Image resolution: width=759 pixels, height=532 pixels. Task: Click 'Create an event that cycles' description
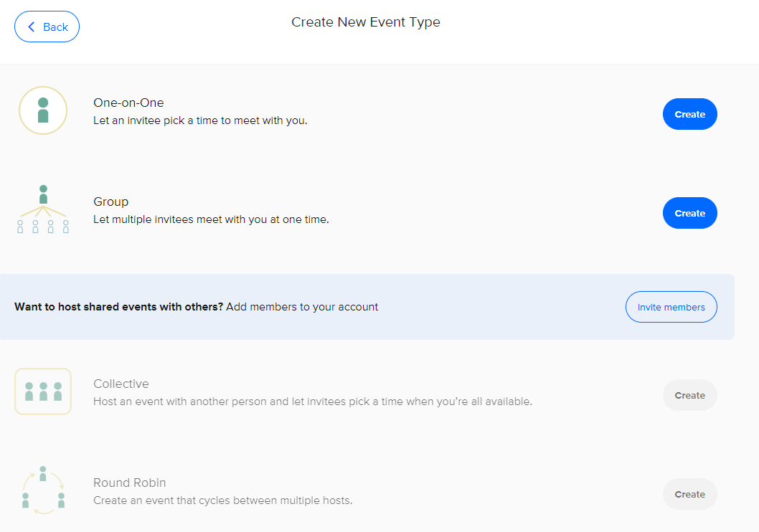222,500
